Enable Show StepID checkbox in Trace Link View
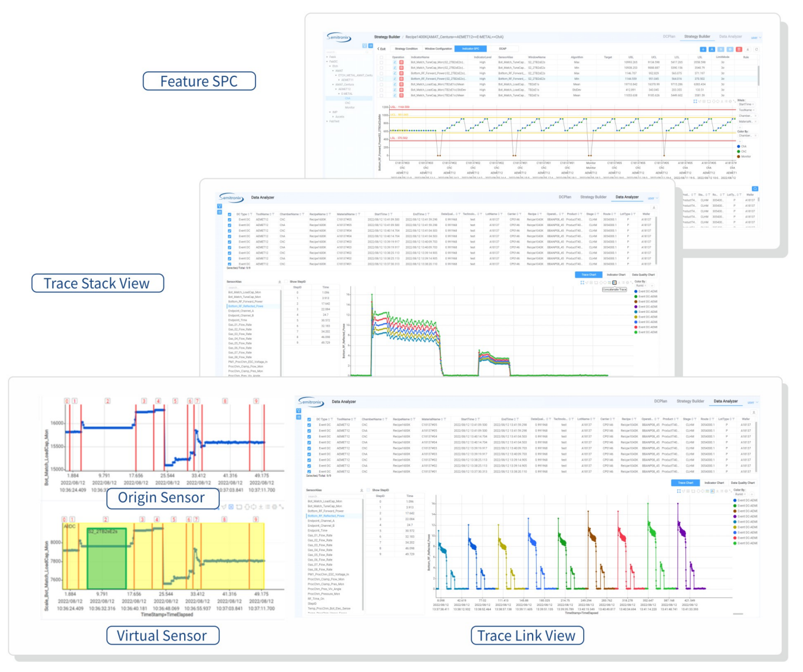This screenshot has width=803, height=672. [368, 491]
